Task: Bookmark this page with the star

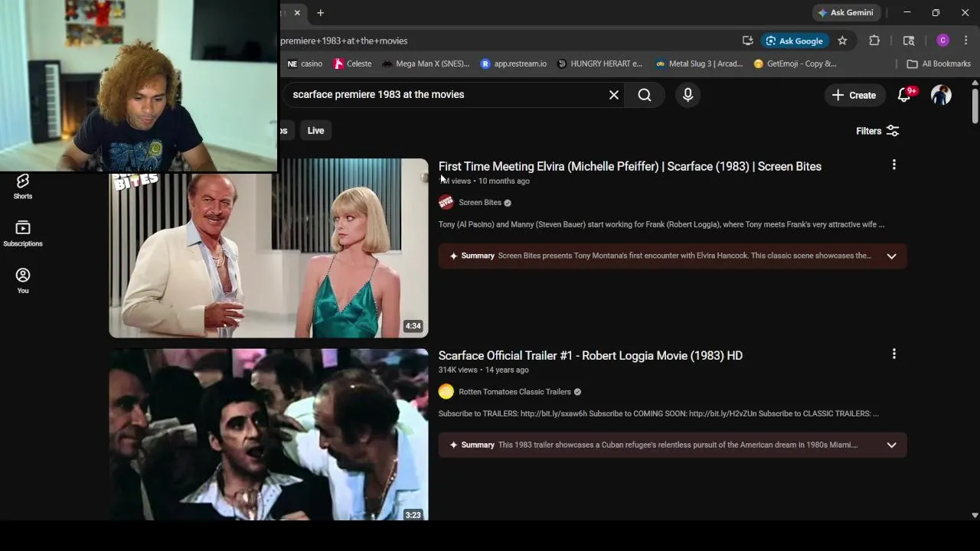Action: (x=842, y=41)
